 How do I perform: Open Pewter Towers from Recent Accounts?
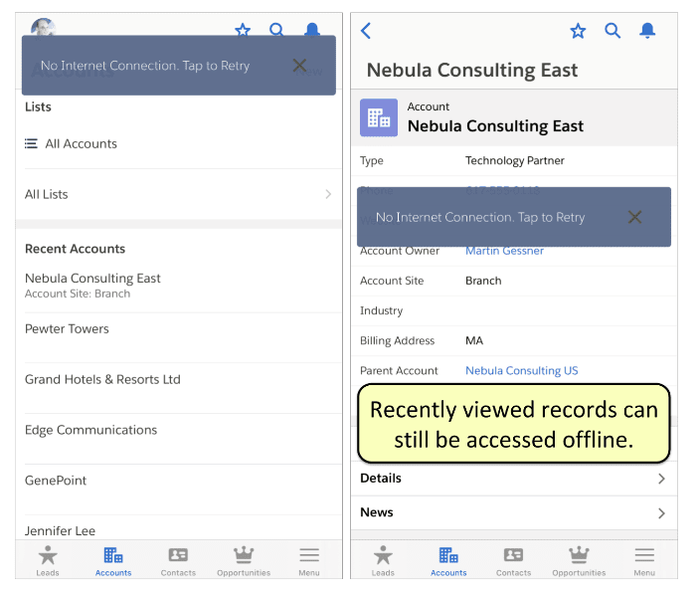[67, 329]
